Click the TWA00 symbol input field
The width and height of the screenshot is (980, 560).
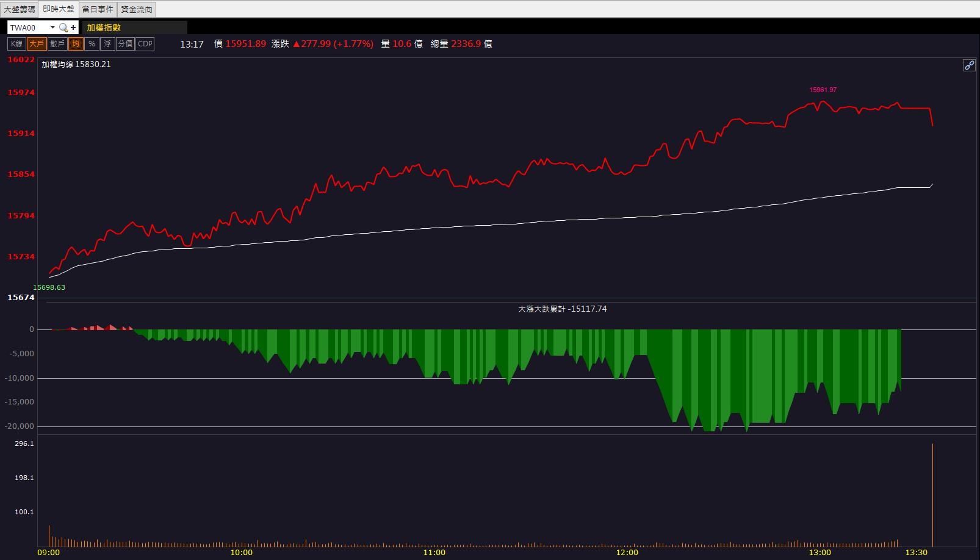click(28, 27)
